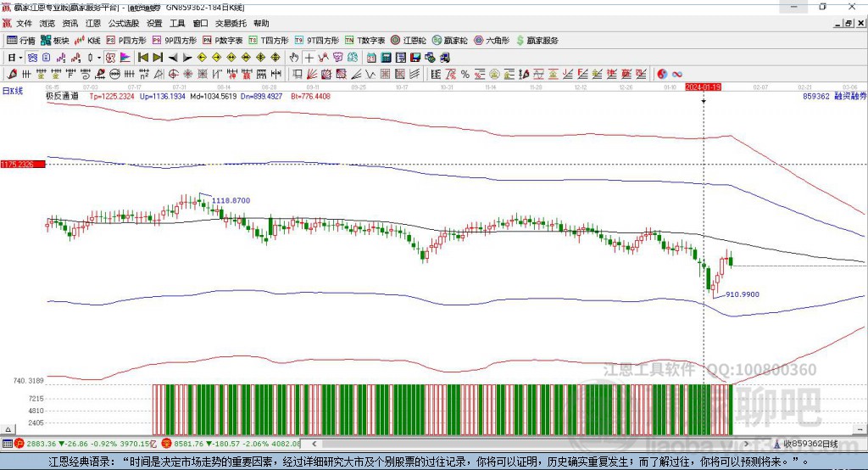Click the infinity symbol icon
This screenshot has height=470, width=868.
677,74
